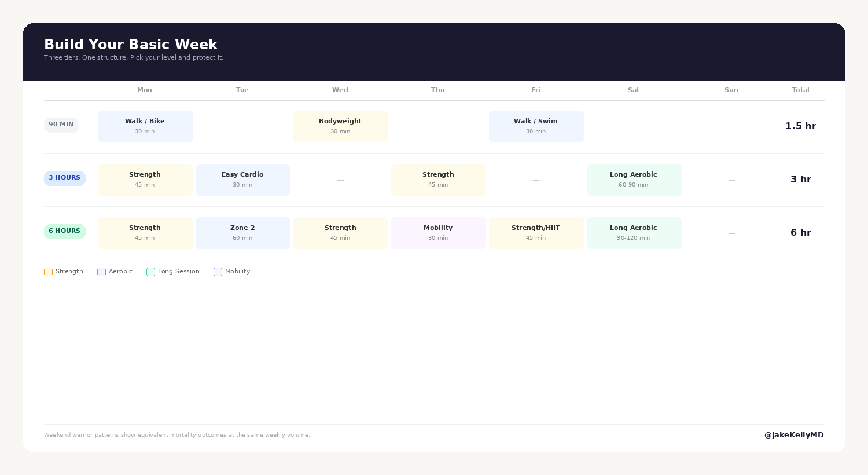868x475 pixels.
Task: Open the Strength/HIIT Friday card
Action: 536,233
